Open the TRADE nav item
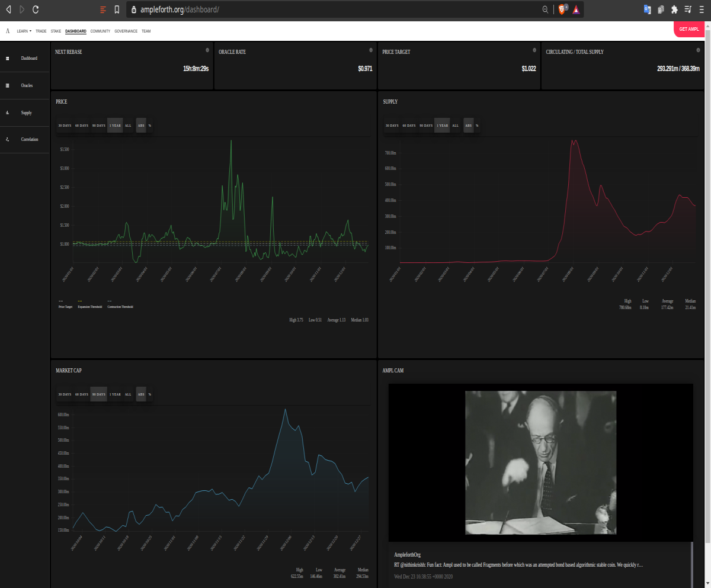Image resolution: width=711 pixels, height=588 pixels. click(41, 31)
